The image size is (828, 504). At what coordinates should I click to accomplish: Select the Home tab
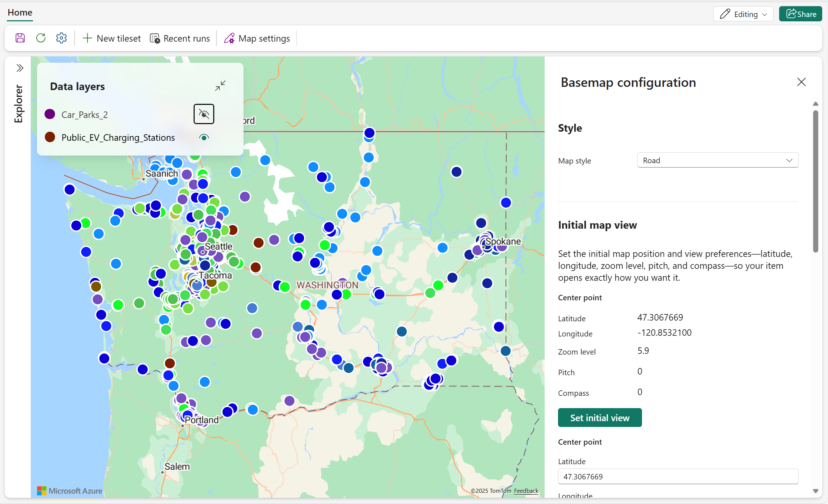20,12
